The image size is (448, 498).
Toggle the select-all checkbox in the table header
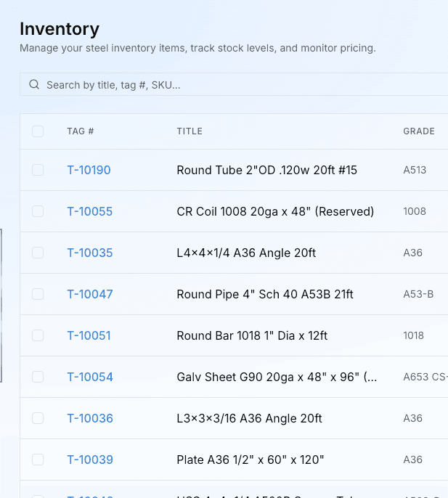point(38,131)
